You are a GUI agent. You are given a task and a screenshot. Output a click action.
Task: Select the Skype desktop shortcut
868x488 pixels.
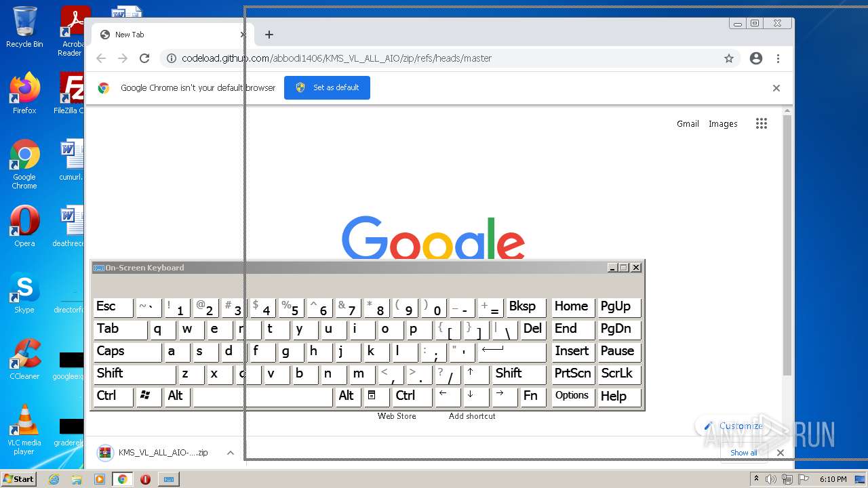24,293
